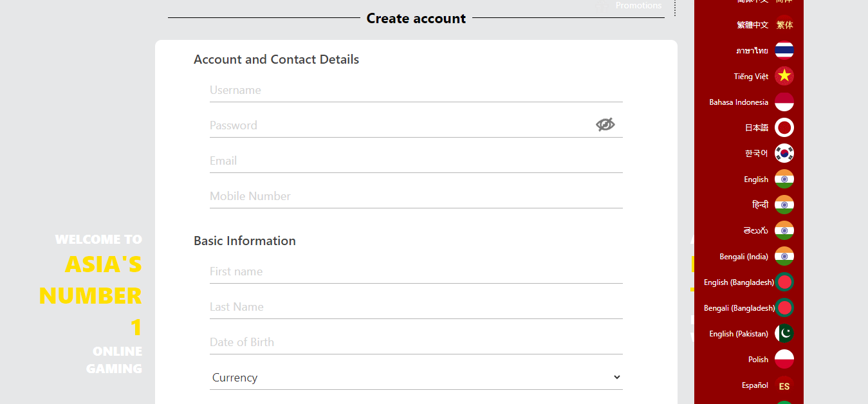Open the Promotions link at top

pos(638,6)
